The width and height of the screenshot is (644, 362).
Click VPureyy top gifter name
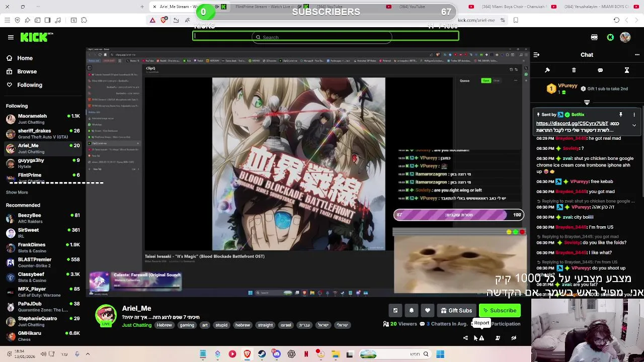click(x=568, y=86)
